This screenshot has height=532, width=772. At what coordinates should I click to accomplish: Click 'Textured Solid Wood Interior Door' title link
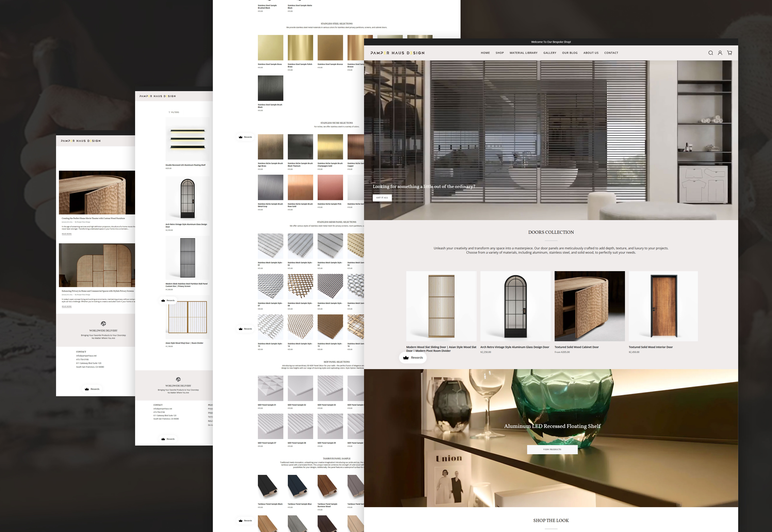pos(651,347)
